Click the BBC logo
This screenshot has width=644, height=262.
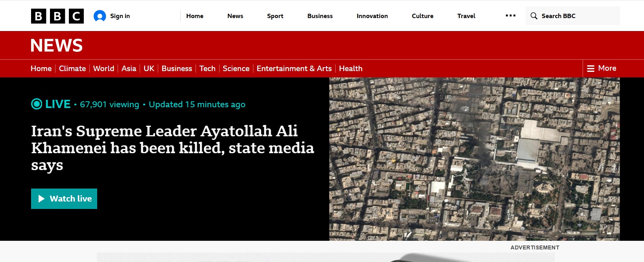pyautogui.click(x=57, y=16)
